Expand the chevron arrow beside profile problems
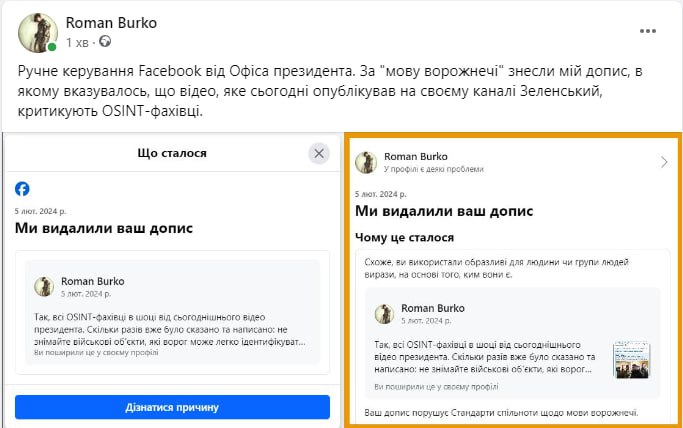Viewport: 683px width, 428px height. coord(664,162)
